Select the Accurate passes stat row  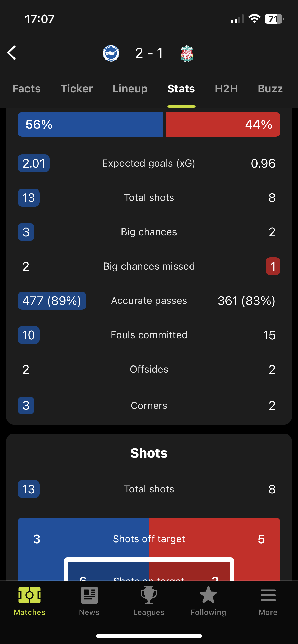(x=149, y=301)
